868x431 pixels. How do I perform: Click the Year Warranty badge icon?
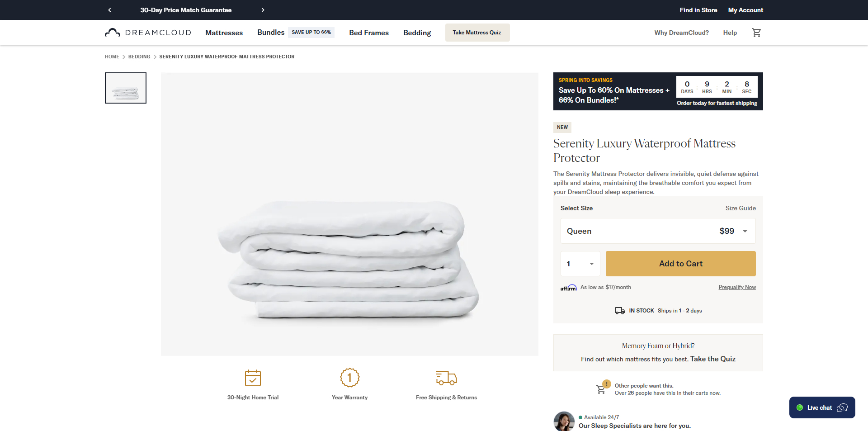pos(349,378)
